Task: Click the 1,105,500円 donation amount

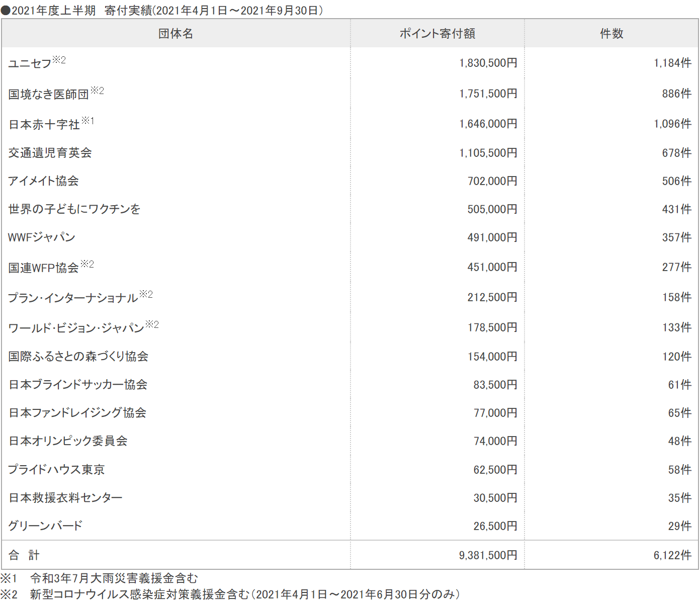Action: pyautogui.click(x=488, y=153)
